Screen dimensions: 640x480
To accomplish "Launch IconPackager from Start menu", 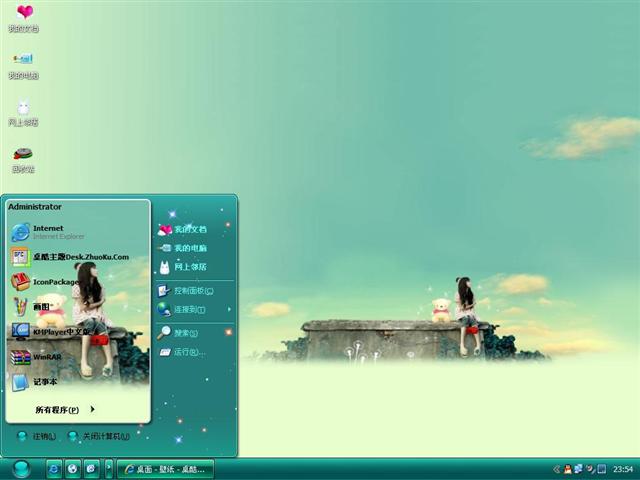I will point(45,282).
